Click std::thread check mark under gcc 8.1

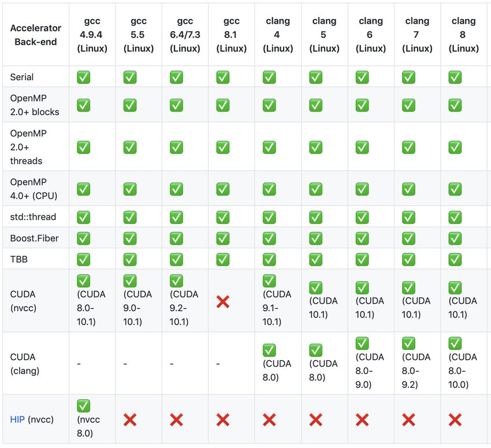(x=223, y=217)
